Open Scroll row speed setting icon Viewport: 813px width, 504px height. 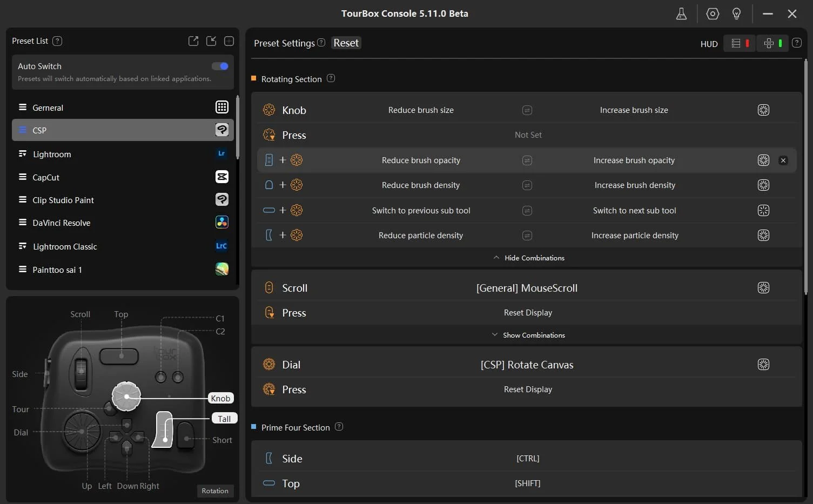click(x=763, y=288)
